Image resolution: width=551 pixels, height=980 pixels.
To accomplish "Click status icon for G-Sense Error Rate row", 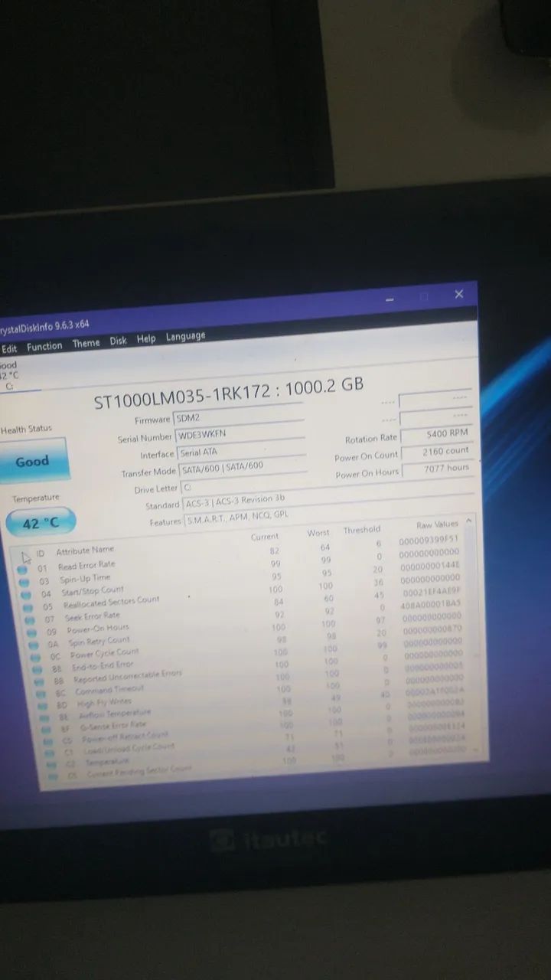I will (47, 730).
